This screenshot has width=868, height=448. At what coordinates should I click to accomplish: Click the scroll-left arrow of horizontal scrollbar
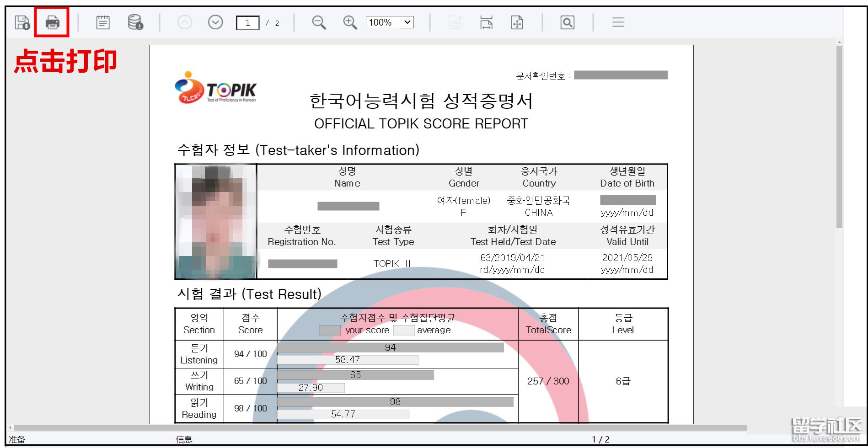(x=10, y=428)
